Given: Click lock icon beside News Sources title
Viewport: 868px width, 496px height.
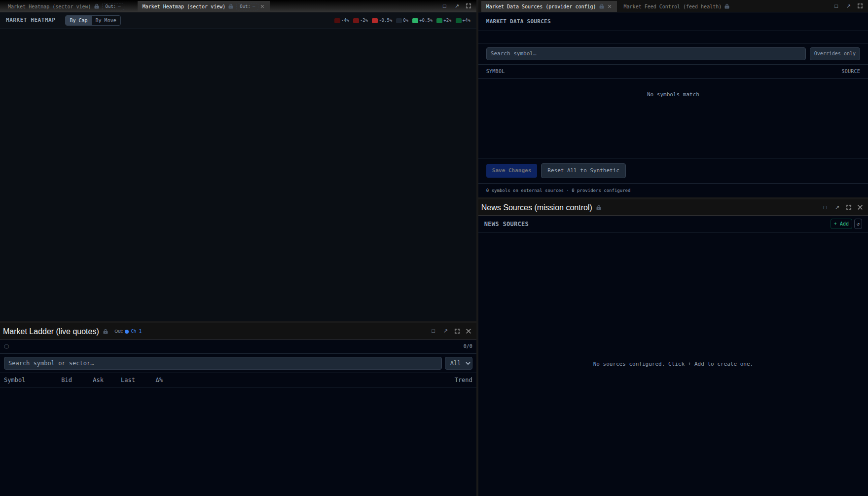Looking at the screenshot, I should (x=599, y=208).
